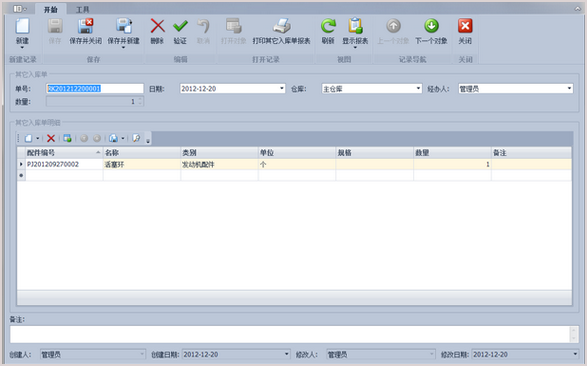587x366 pixels.
Task: Click the 保存并关闭 save and close icon
Action: [85, 26]
